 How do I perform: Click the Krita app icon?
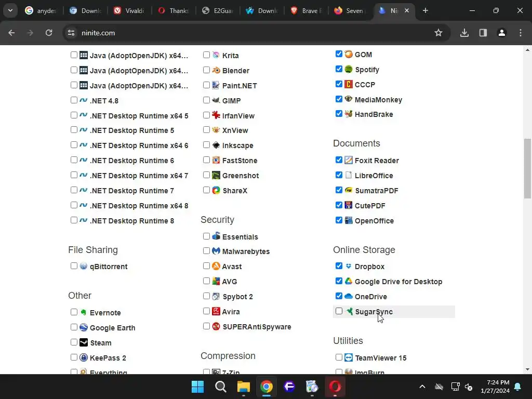click(216, 55)
